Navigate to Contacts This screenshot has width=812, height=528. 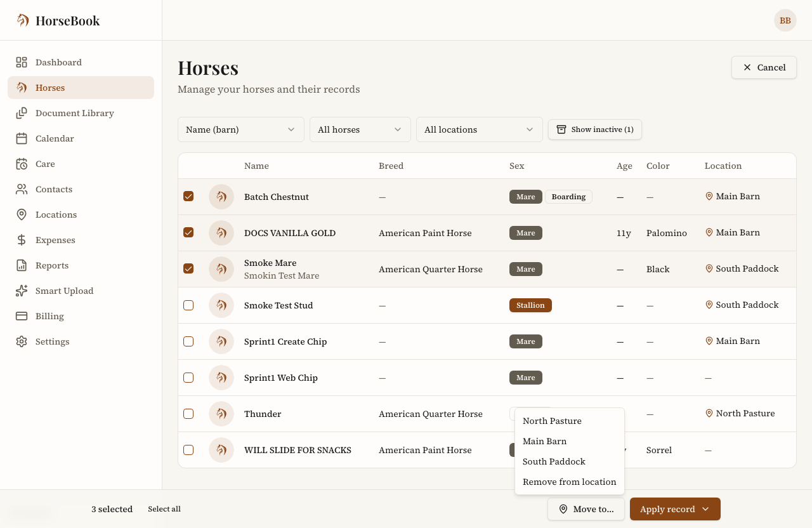81,189
